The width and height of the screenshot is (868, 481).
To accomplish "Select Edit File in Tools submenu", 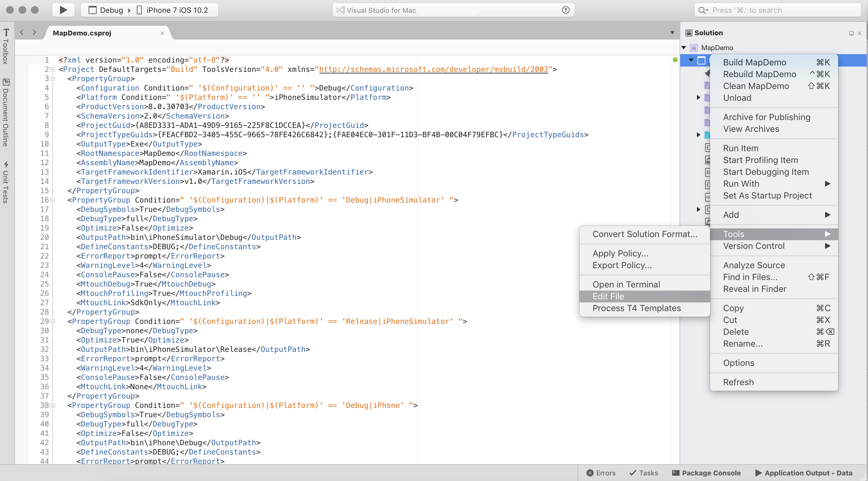I will tap(644, 296).
